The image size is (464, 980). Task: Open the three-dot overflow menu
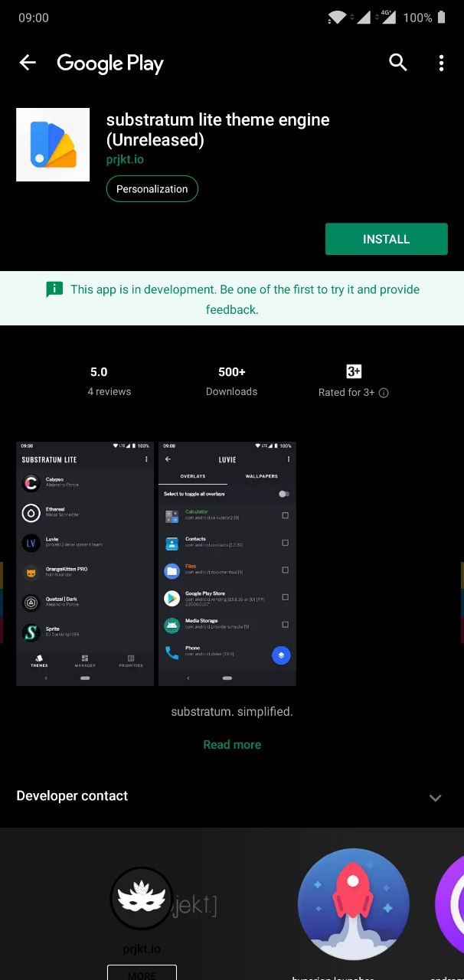441,64
